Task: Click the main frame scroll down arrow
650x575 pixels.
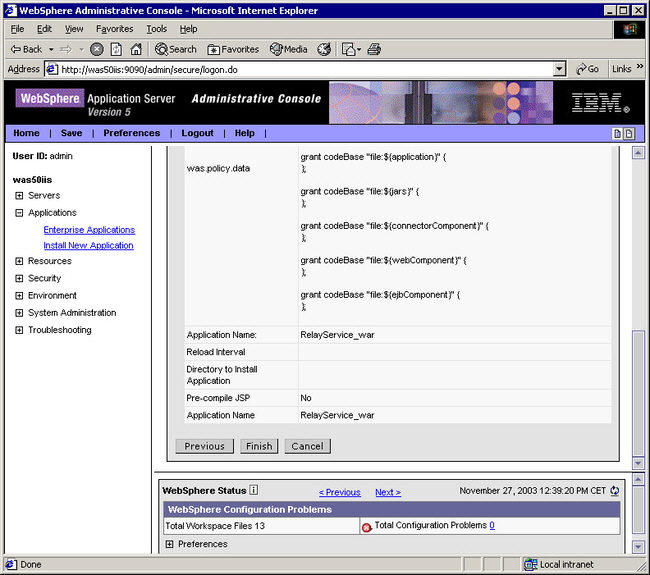Action: (638, 463)
